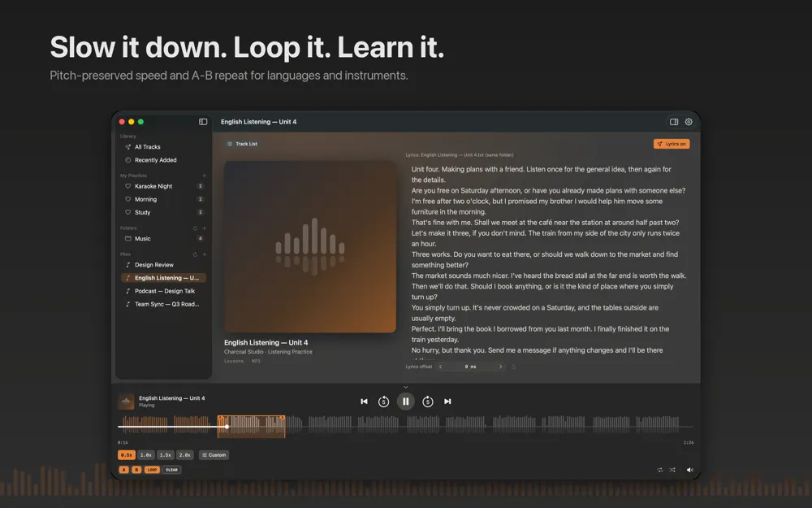The image size is (812, 508).
Task: Click the loop start marker on the waveform
Action: pos(219,418)
